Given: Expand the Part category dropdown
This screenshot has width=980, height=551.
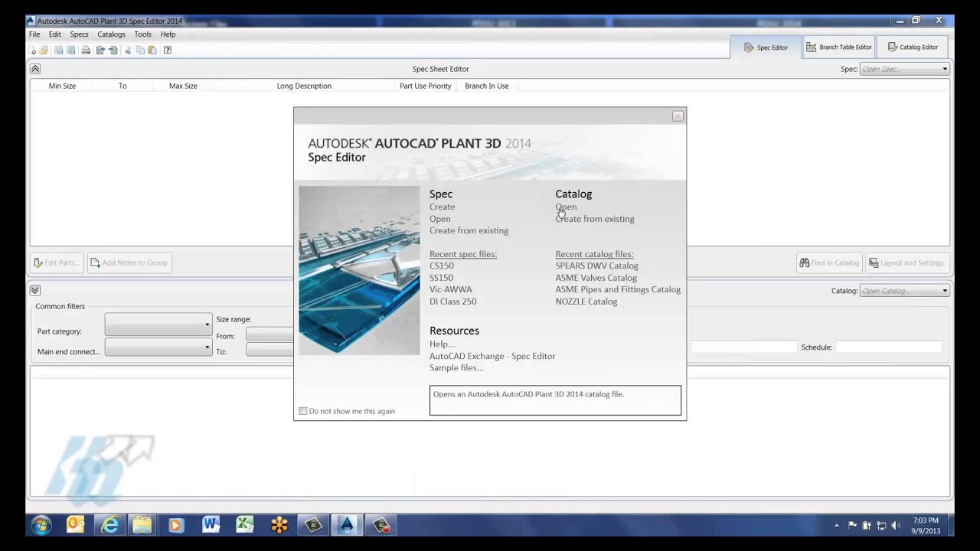Looking at the screenshot, I should coord(158,324).
